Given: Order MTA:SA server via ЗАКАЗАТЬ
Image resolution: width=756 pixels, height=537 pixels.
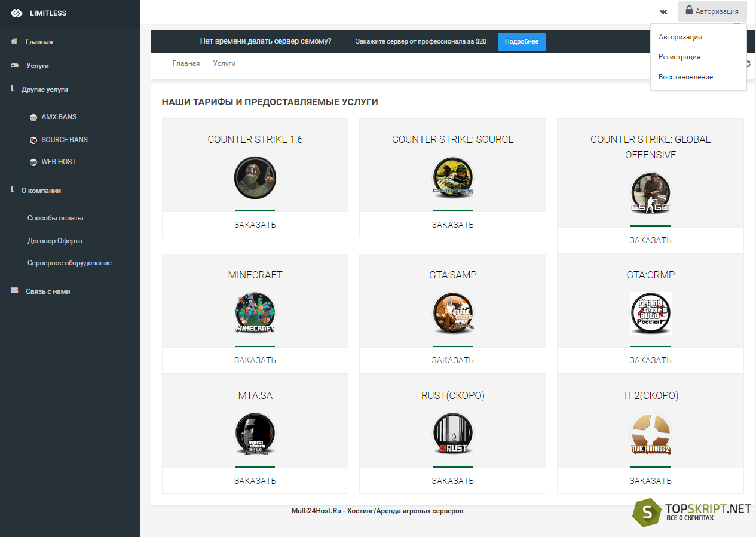Looking at the screenshot, I should click(255, 481).
